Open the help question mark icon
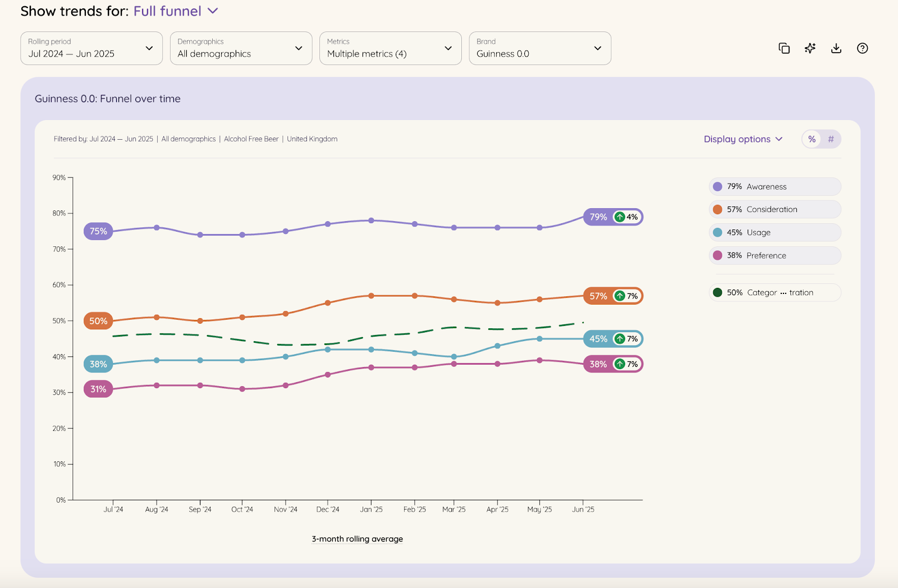The image size is (898, 588). [863, 48]
